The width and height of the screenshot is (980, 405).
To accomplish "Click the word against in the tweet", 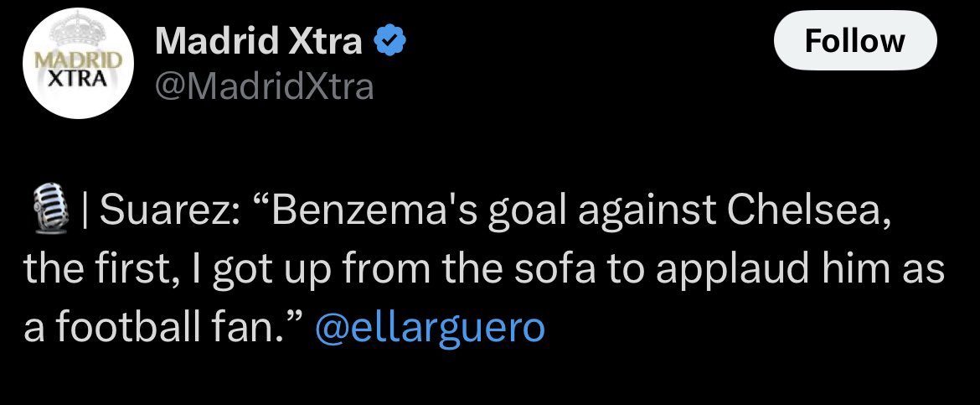I will click(x=647, y=214).
